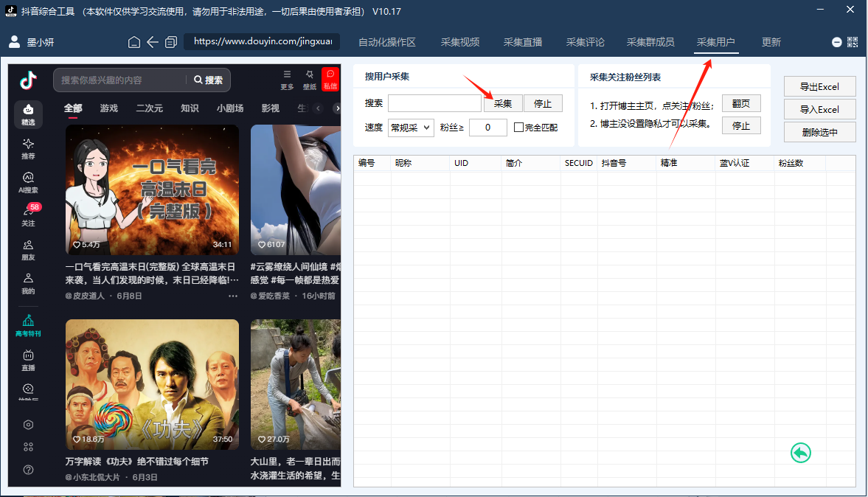Click the douyin.com URL address bar
This screenshot has height=497, width=868.
(262, 41)
